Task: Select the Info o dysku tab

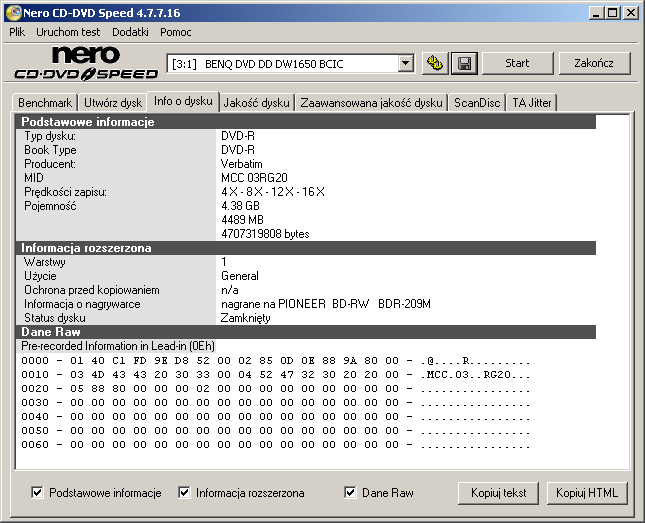Action: 183,101
